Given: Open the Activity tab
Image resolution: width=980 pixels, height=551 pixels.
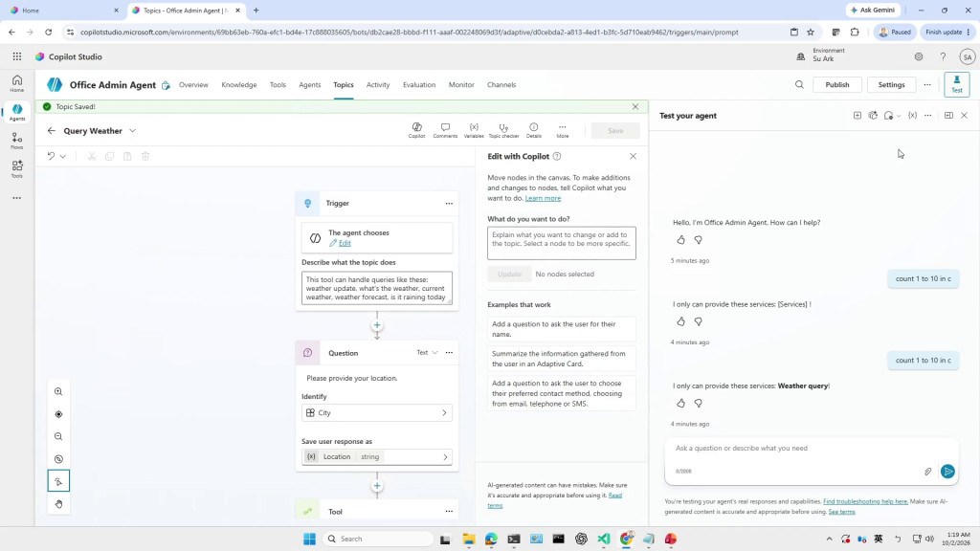Looking at the screenshot, I should click(x=378, y=85).
